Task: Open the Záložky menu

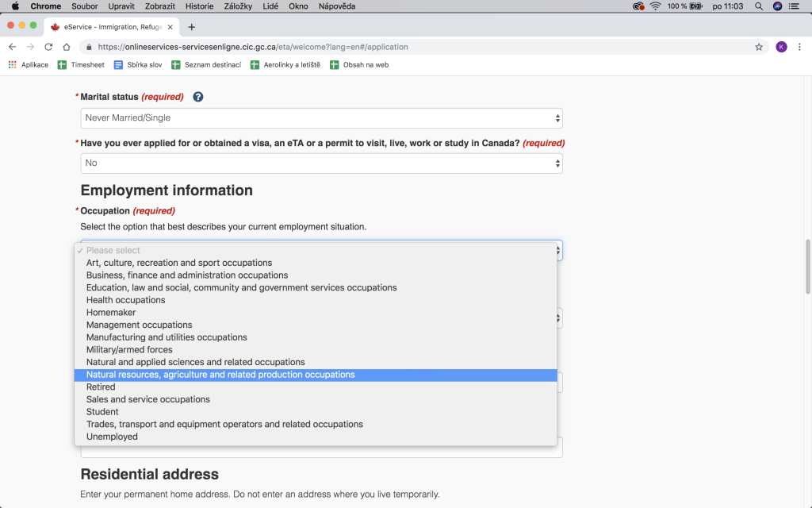Action: point(239,6)
